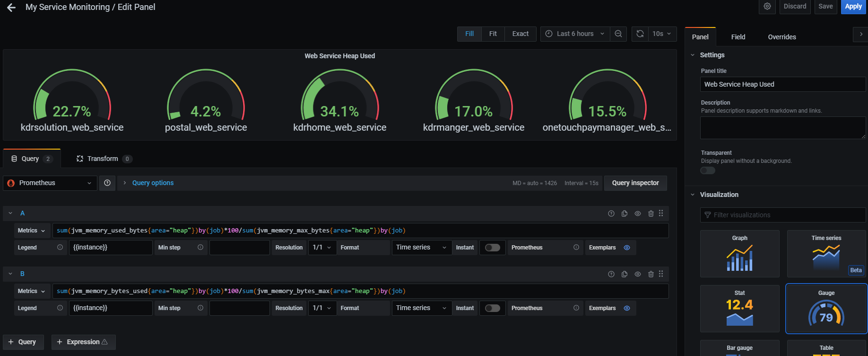Click the Apply button

(853, 7)
